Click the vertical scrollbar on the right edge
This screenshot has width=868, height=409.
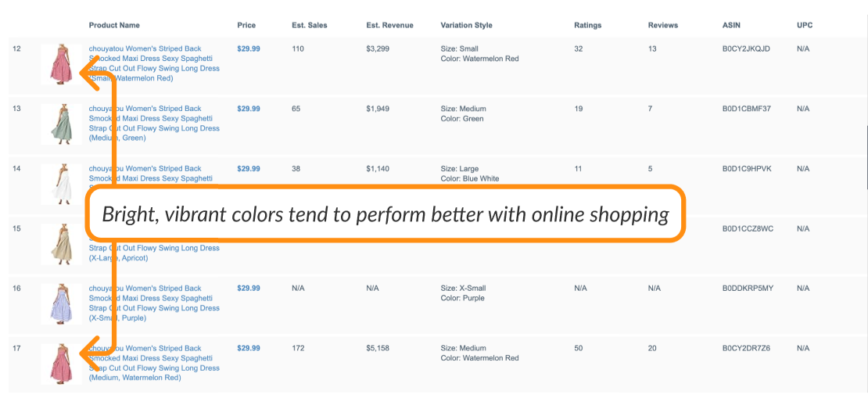pyautogui.click(x=866, y=157)
